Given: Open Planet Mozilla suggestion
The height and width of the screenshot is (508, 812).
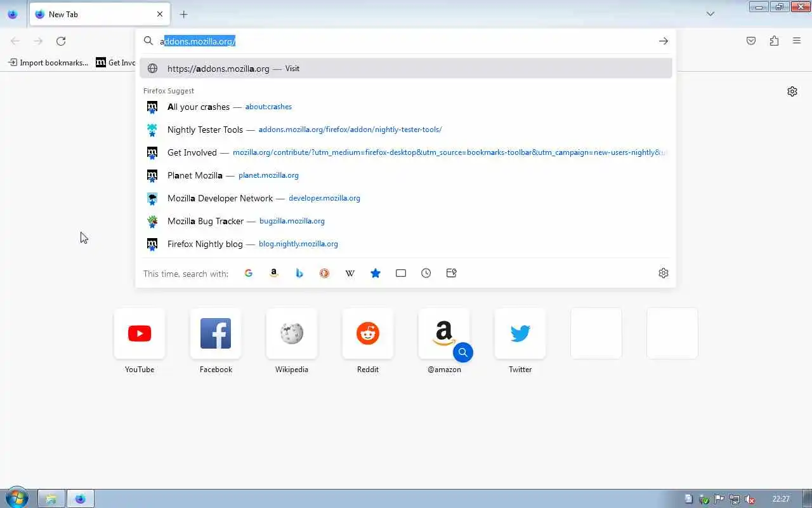Looking at the screenshot, I should pos(406,175).
